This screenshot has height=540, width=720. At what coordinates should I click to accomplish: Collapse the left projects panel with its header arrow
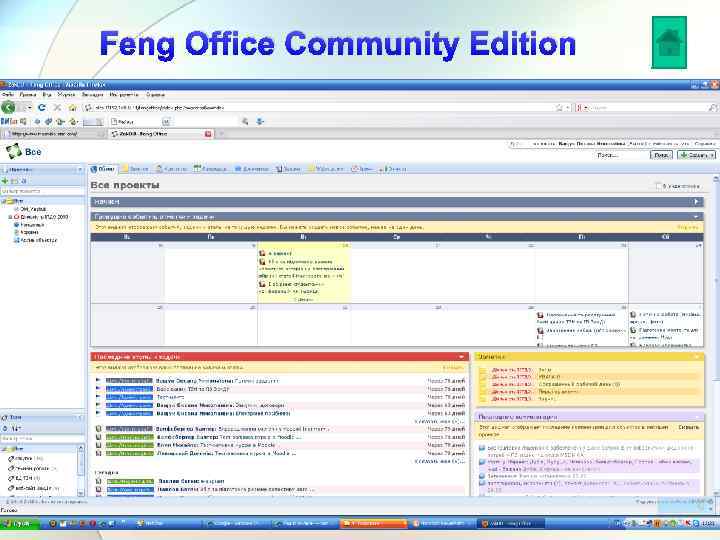click(x=80, y=170)
